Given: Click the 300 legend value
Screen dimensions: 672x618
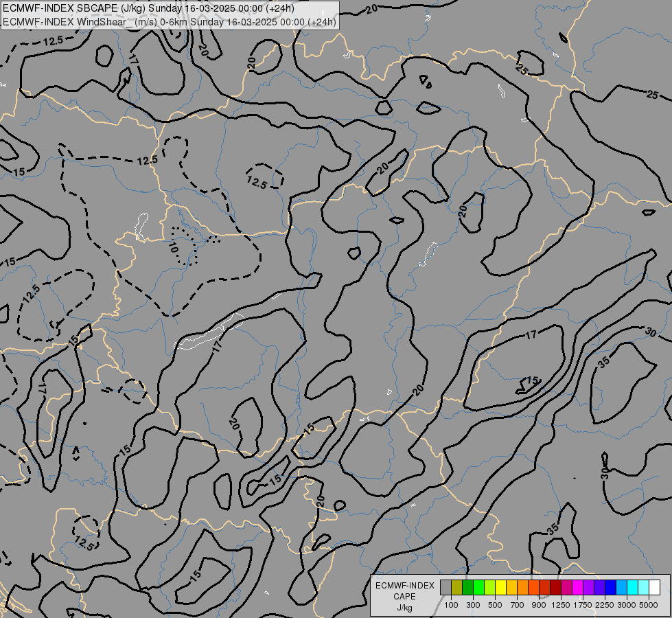Looking at the screenshot, I should coord(473,605).
